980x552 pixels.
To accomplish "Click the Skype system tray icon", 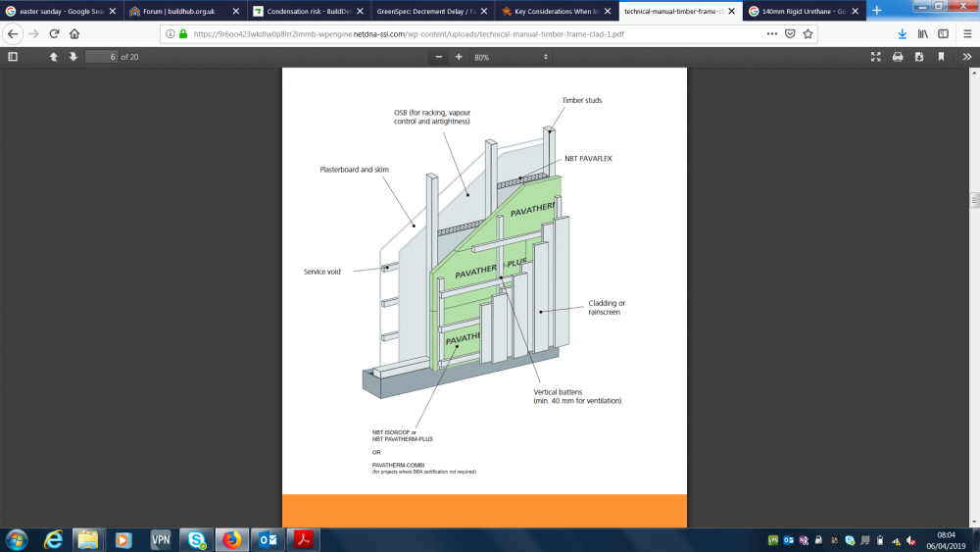I will click(x=850, y=541).
